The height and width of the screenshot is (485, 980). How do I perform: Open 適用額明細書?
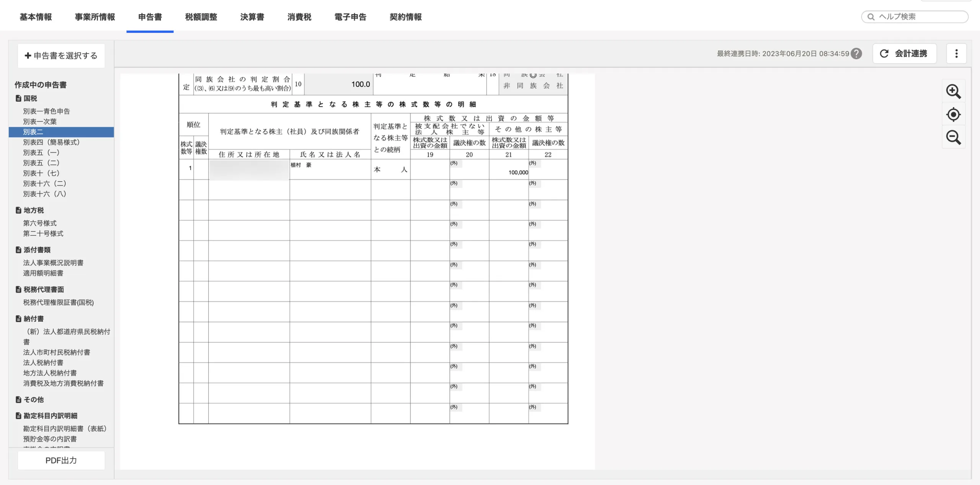(43, 273)
